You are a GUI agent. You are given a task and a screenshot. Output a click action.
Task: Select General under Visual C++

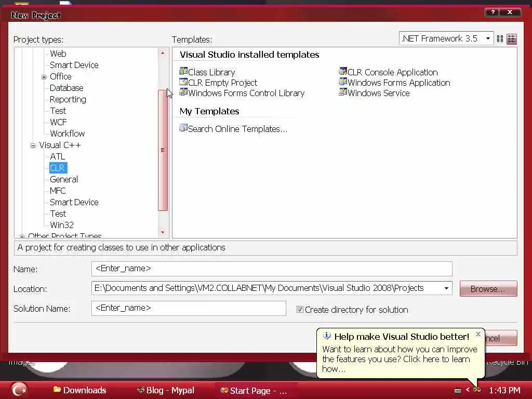pos(64,179)
